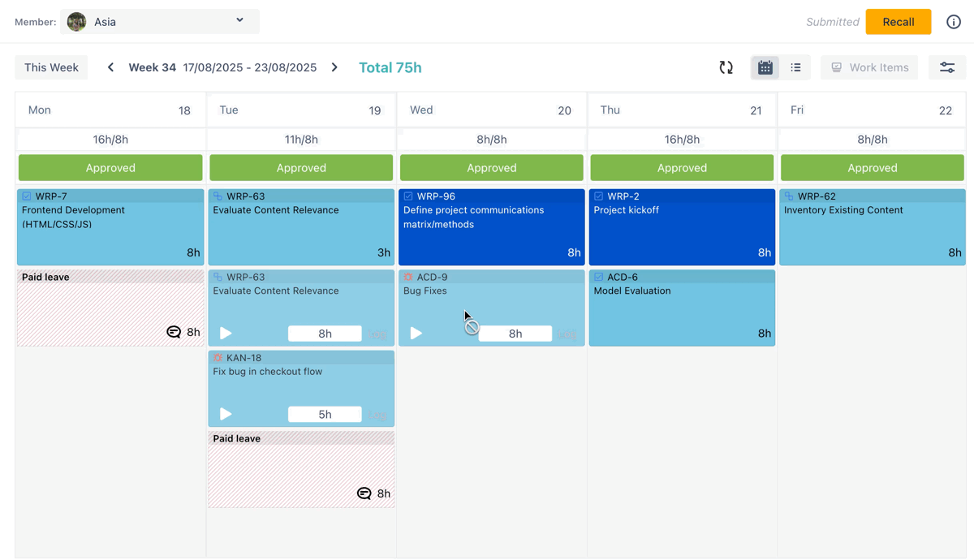Start timer on KAN-18 checkout bug
The height and width of the screenshot is (560, 974).
(x=226, y=414)
